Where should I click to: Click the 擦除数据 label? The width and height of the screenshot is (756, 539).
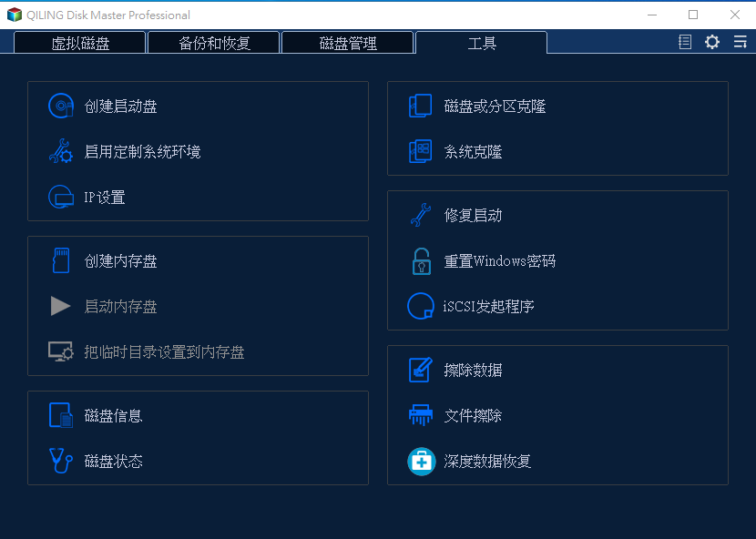(x=473, y=370)
